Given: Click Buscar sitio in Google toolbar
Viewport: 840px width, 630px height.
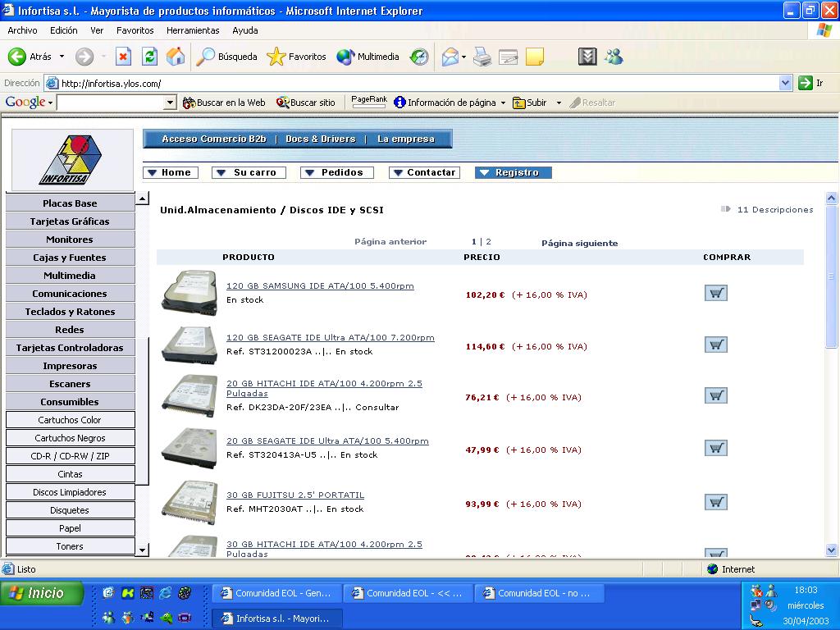Looking at the screenshot, I should click(x=306, y=103).
